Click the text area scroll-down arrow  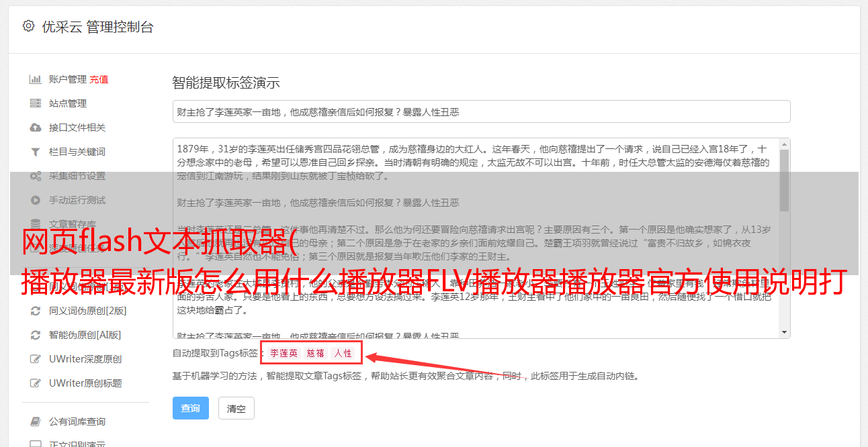(x=784, y=332)
